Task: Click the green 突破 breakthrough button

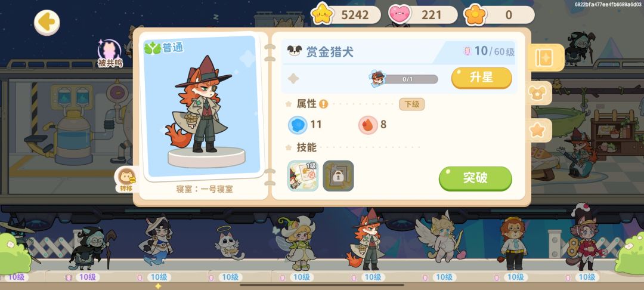Action: (x=475, y=178)
